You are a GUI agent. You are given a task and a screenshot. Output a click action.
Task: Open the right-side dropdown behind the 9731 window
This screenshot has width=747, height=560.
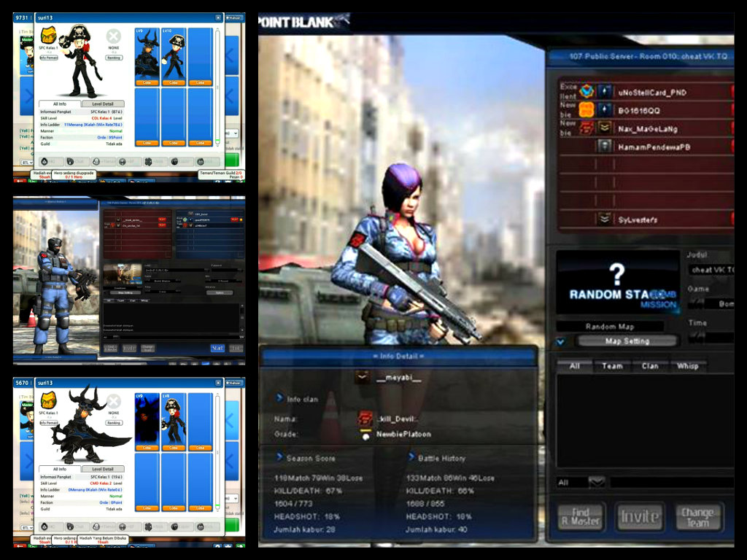click(x=232, y=134)
